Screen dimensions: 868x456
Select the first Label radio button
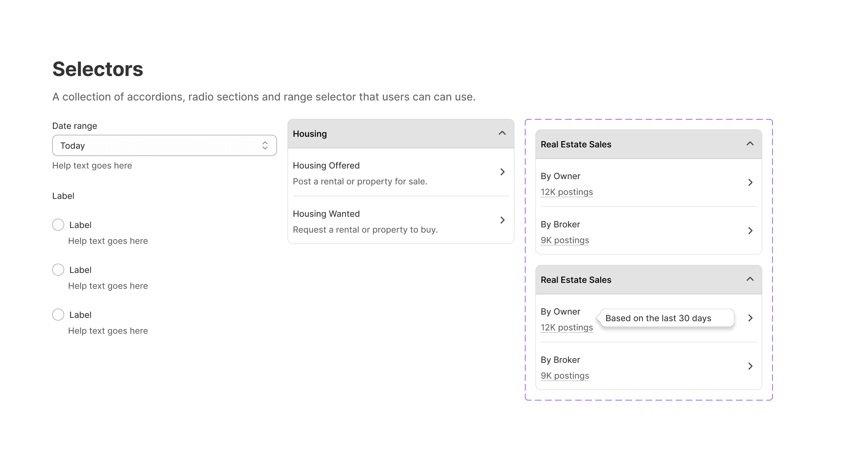pyautogui.click(x=58, y=225)
